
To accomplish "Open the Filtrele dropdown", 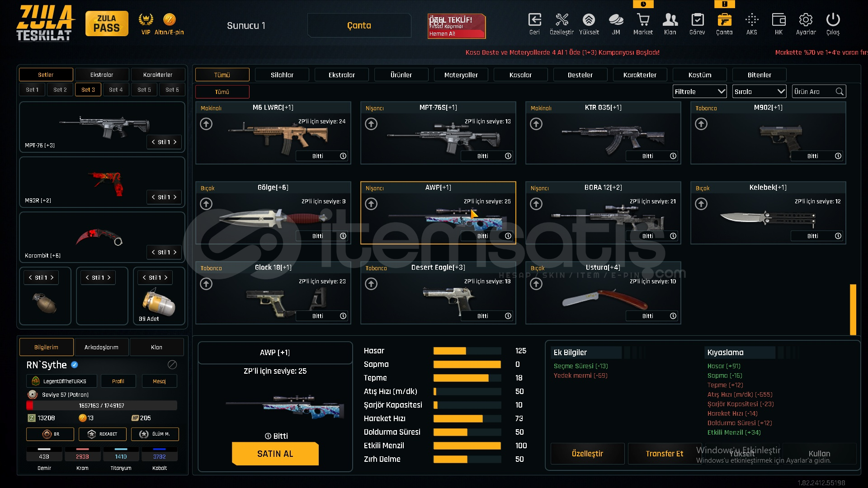I will click(699, 92).
